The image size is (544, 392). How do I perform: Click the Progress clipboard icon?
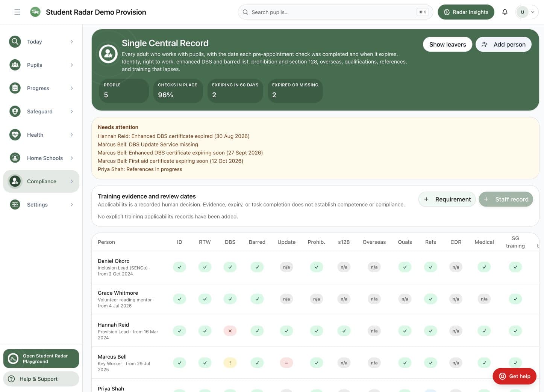tap(15, 88)
